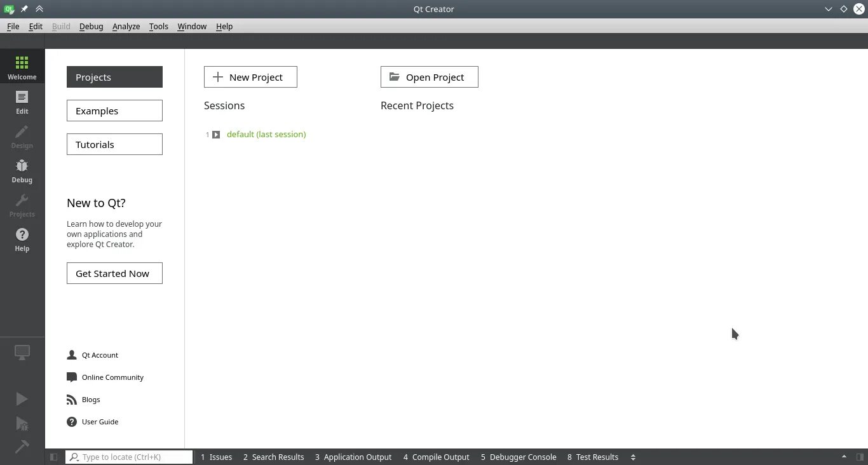This screenshot has width=868, height=465.
Task: Click the Qt logo in title bar
Action: click(x=9, y=9)
